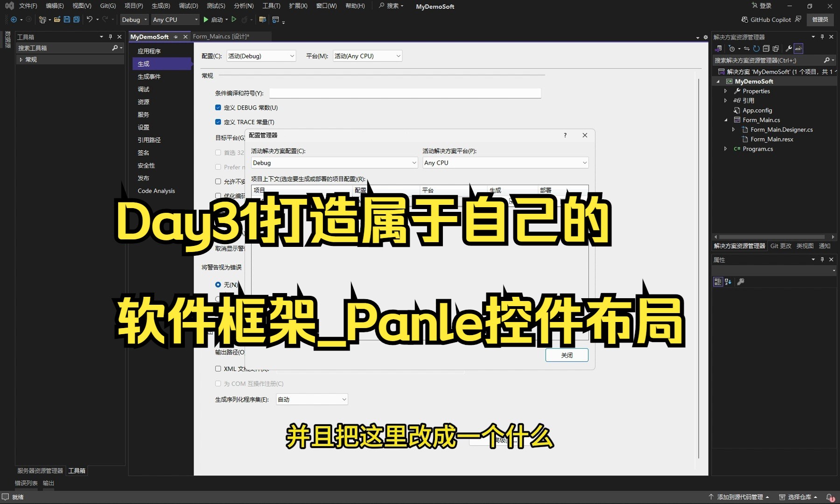Image resolution: width=840 pixels, height=504 pixels.
Task: Click the start without debugging outline arrow
Action: [x=234, y=20]
